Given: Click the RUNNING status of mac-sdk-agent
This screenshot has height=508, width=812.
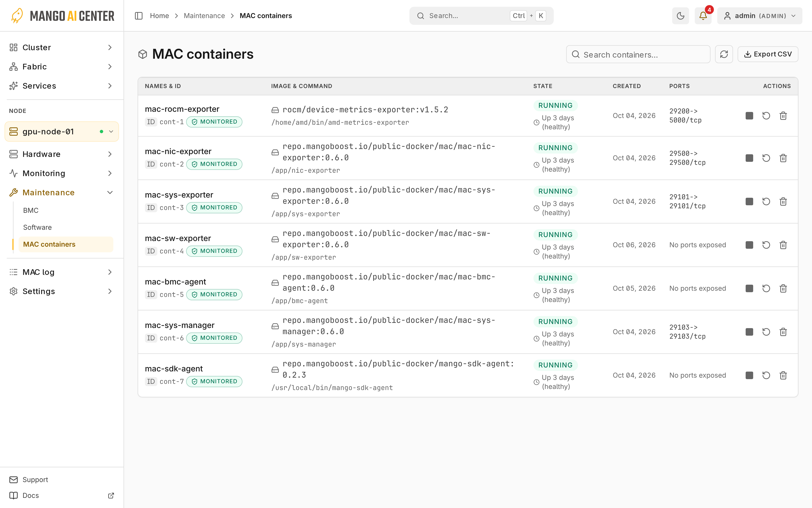Looking at the screenshot, I should [555, 365].
